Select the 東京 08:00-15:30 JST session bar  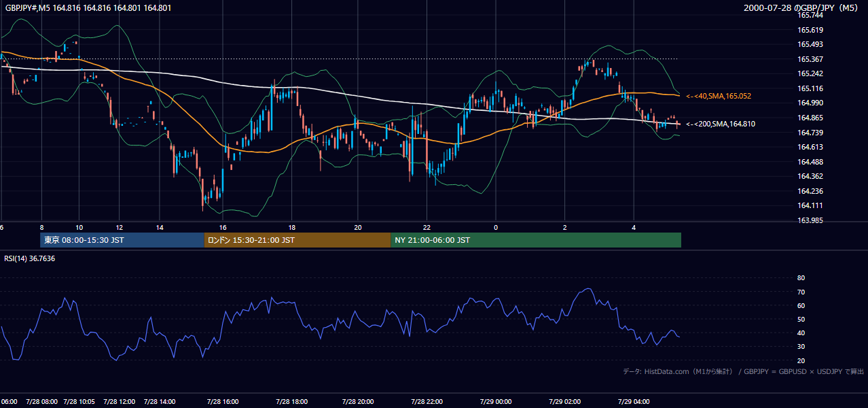pos(122,240)
